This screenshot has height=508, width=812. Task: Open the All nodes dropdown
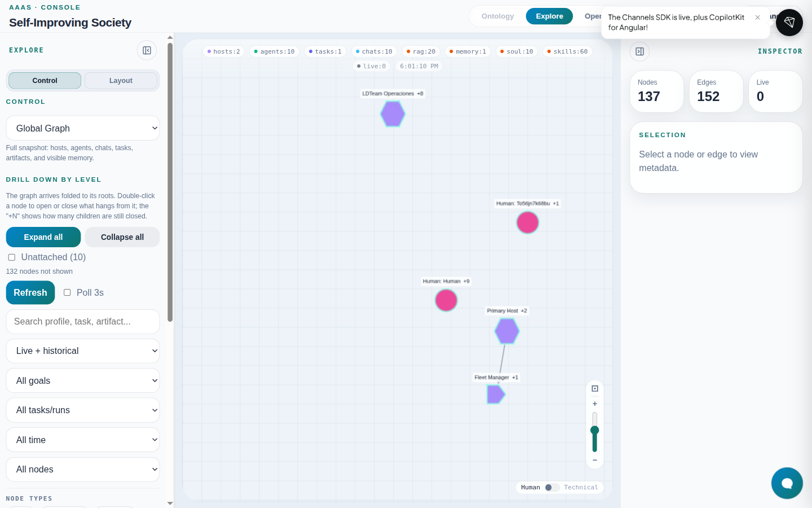click(x=83, y=470)
